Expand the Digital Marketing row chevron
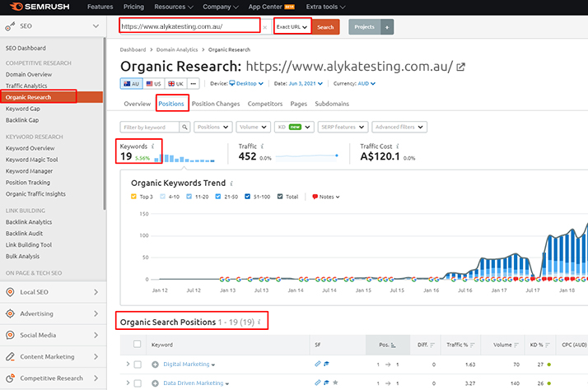This screenshot has height=390, width=588. coord(128,364)
